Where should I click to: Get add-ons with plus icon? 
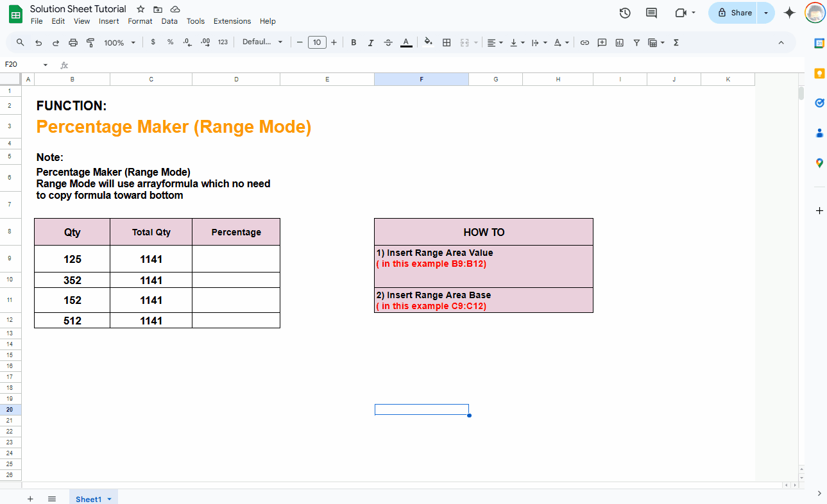(x=819, y=210)
